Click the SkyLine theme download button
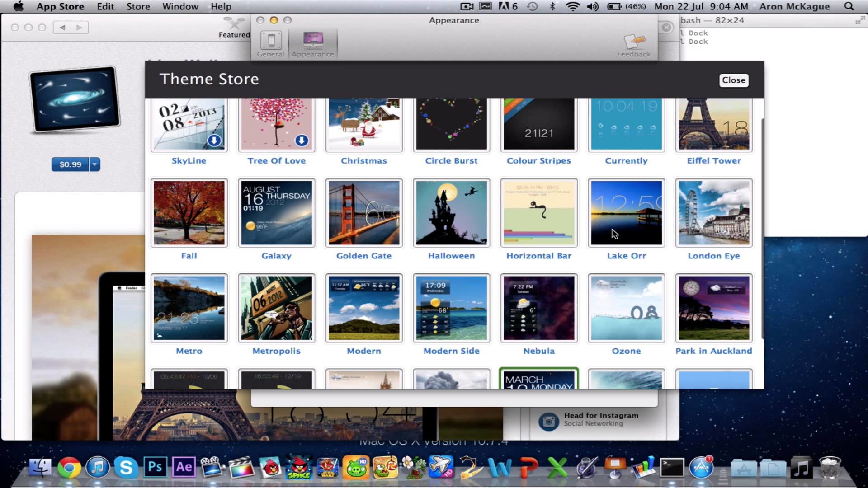 pyautogui.click(x=213, y=140)
